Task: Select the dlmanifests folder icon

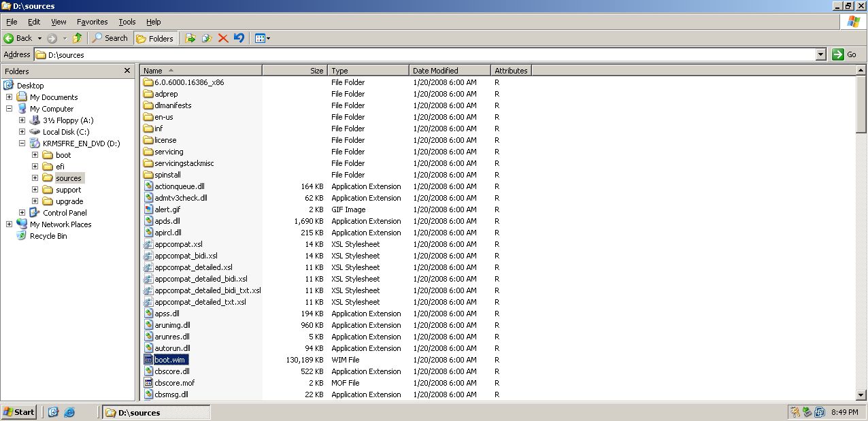Action: click(149, 105)
